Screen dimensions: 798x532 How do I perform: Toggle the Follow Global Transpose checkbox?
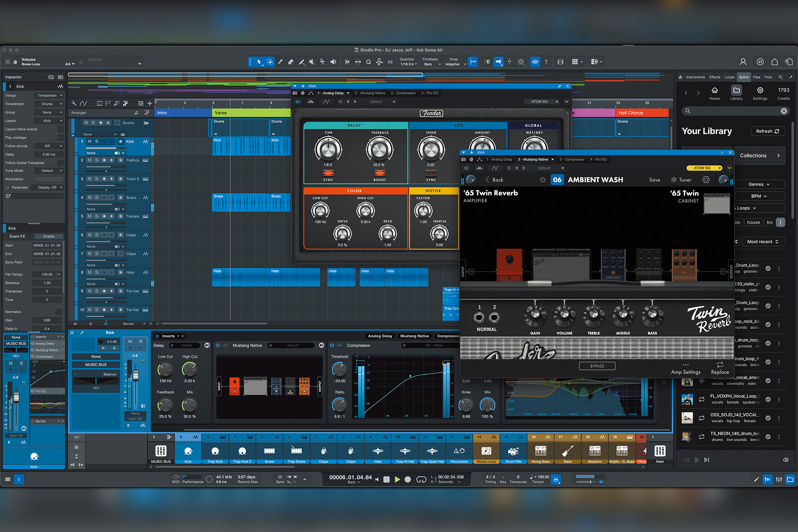60,163
